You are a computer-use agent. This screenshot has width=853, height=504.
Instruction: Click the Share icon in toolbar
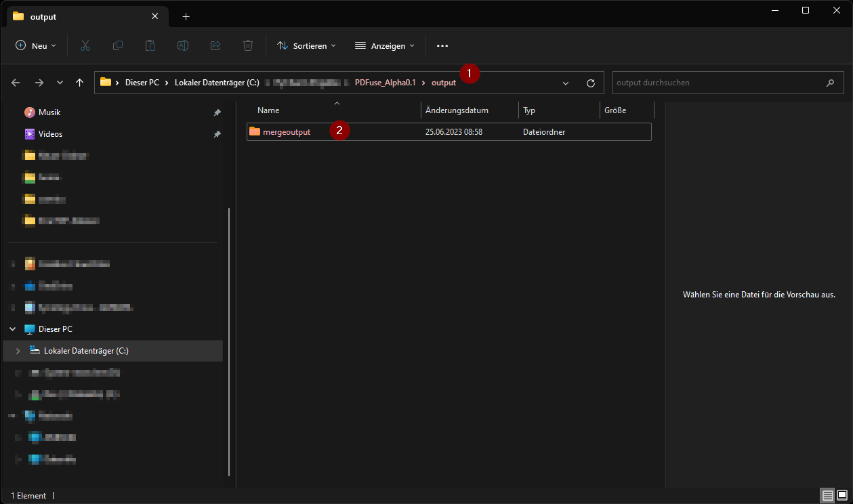coord(215,45)
